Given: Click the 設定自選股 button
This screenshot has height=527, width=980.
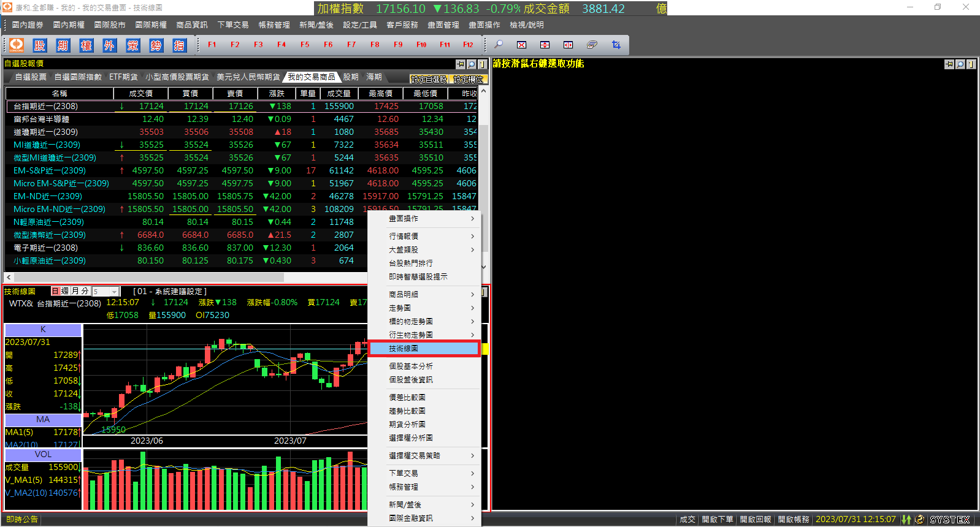Looking at the screenshot, I should pyautogui.click(x=429, y=79).
